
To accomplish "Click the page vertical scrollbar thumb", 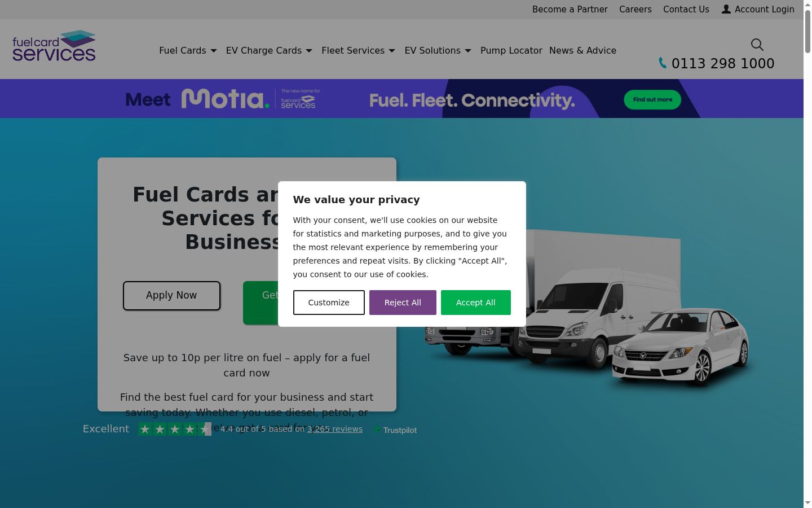I will click(807, 31).
